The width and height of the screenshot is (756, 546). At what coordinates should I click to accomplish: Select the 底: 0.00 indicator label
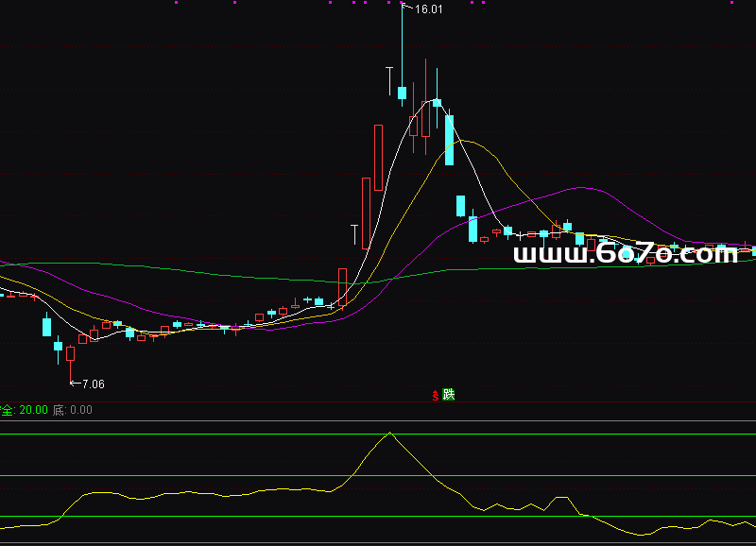click(72, 410)
